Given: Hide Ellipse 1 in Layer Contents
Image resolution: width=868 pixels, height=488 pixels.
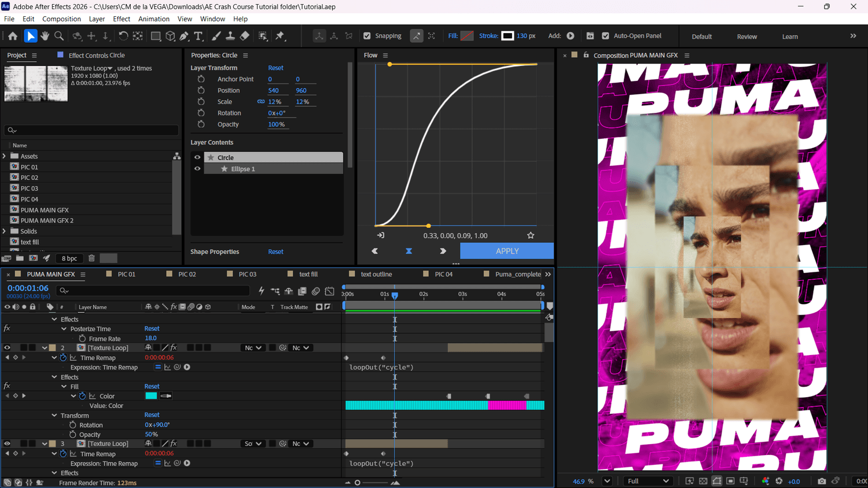Looking at the screenshot, I should (197, 169).
